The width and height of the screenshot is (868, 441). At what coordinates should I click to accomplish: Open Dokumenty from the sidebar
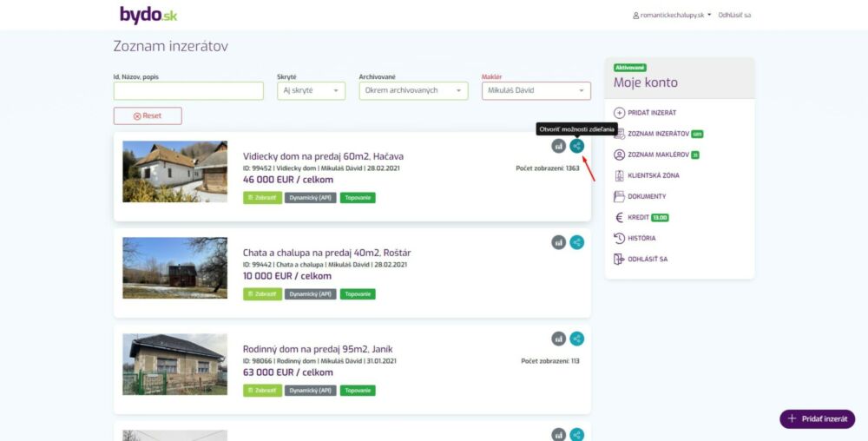(647, 196)
